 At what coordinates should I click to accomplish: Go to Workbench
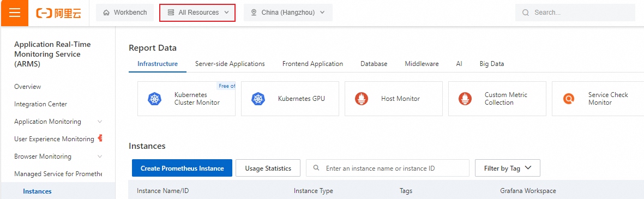click(125, 13)
